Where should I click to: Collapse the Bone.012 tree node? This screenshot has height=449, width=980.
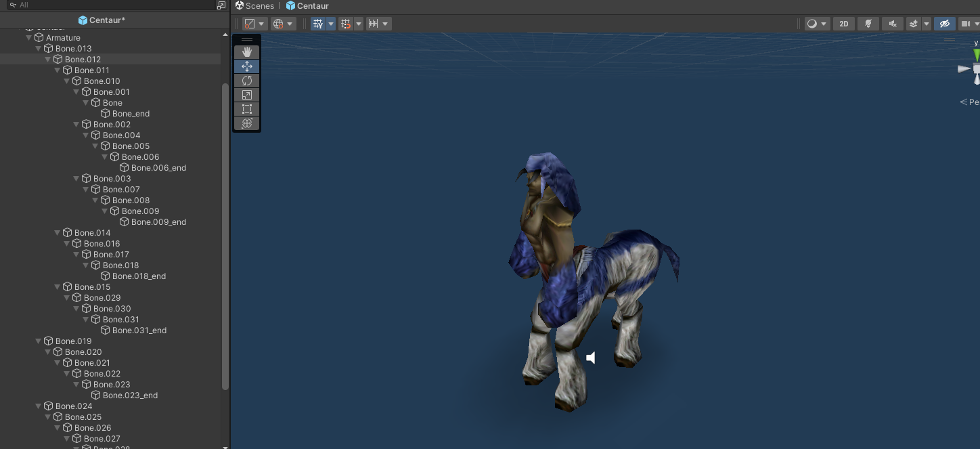tap(48, 60)
